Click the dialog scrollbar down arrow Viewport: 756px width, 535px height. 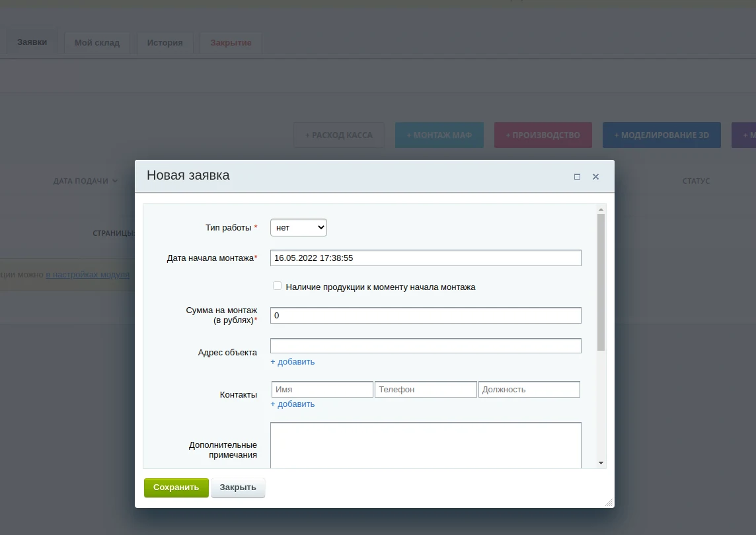601,463
